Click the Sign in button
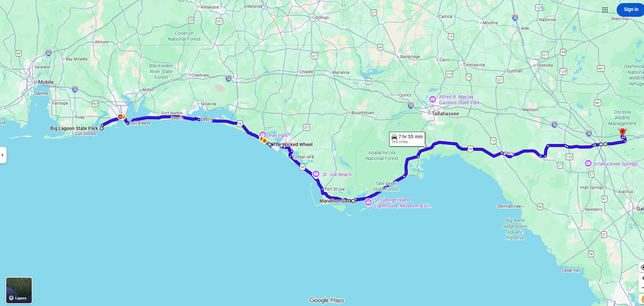The height and width of the screenshot is (306, 644). click(x=631, y=10)
